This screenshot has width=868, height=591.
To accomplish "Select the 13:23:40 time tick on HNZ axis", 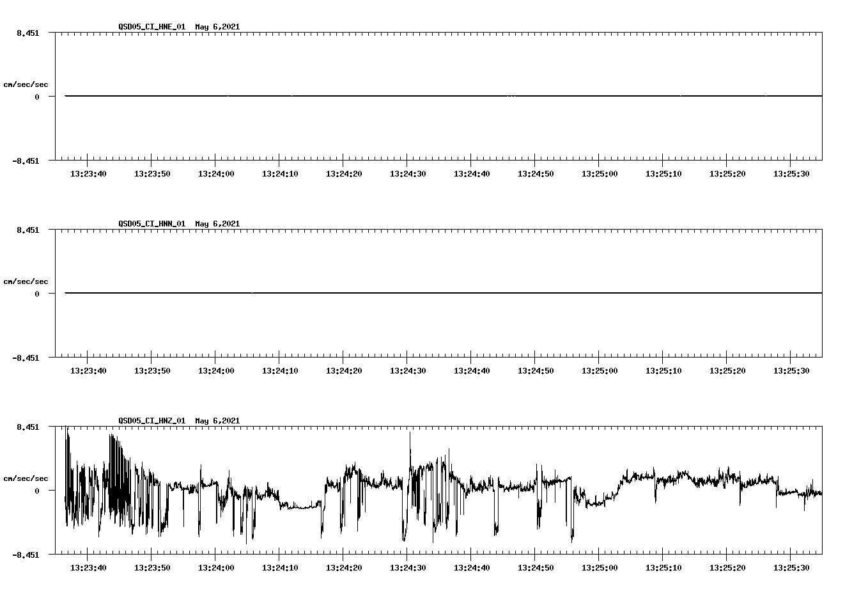I will 89,566.
